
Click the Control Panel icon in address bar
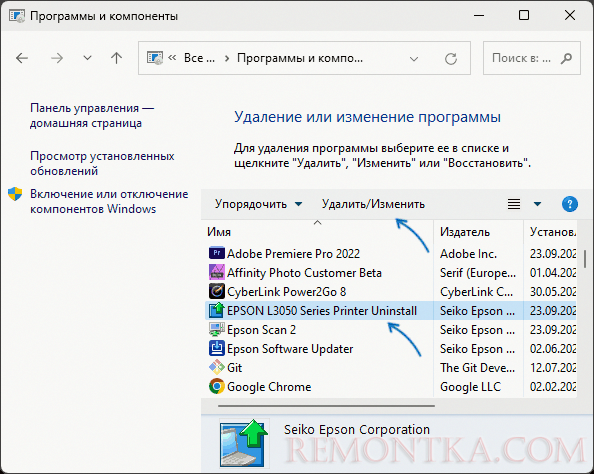pos(155,58)
